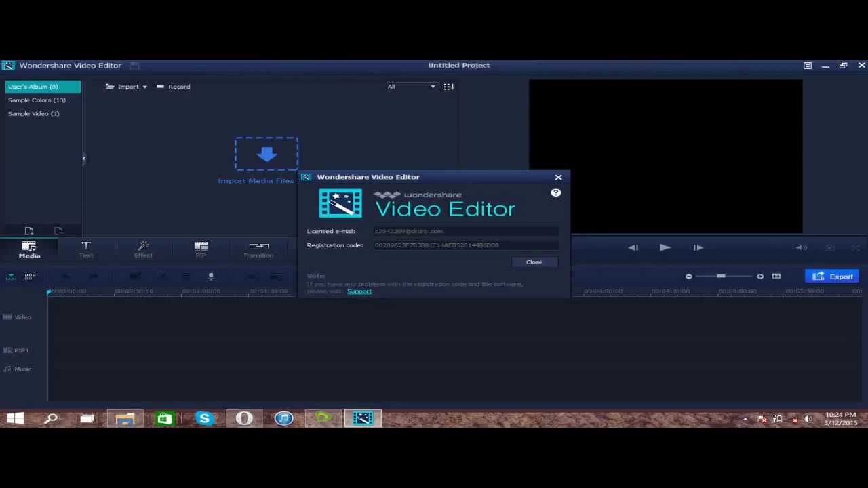
Task: Select the PIP 1 track label
Action: click(16, 350)
